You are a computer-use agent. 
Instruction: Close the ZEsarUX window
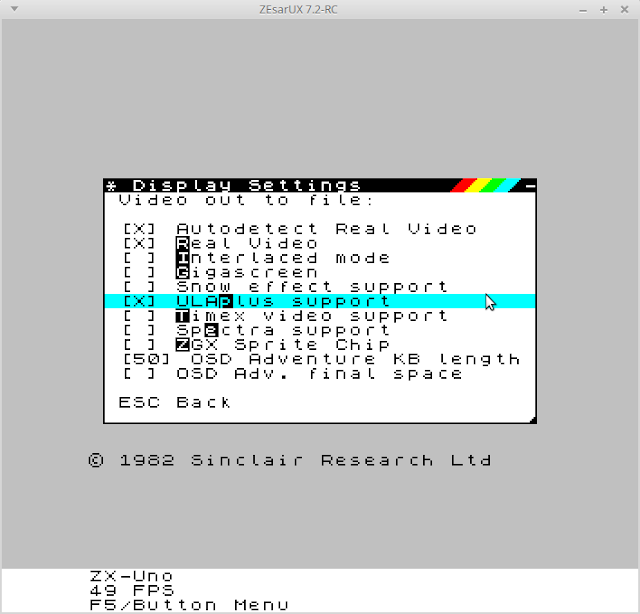click(624, 9)
